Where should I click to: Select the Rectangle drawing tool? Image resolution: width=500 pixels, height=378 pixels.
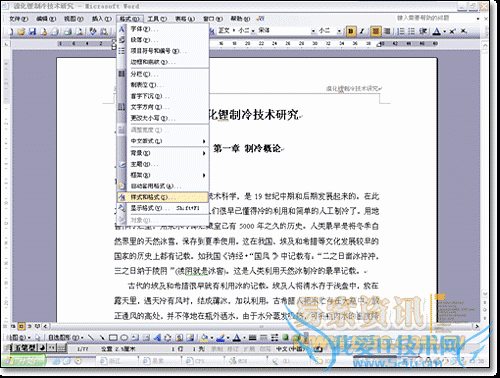113,338
